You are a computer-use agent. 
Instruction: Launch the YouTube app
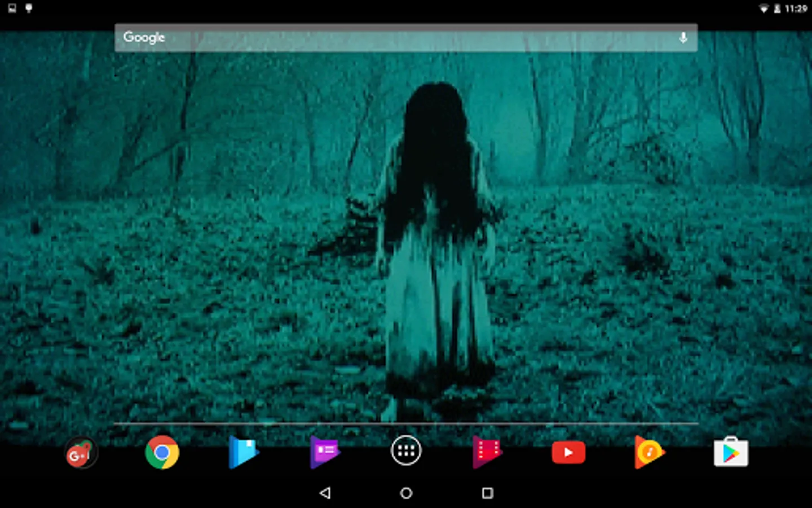568,453
